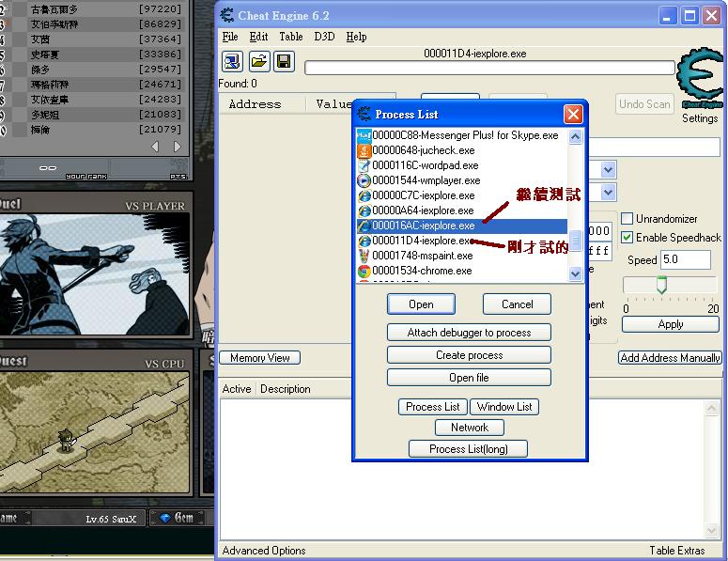Screen dimensions: 728x561
Task: Select 000011D4-iexplore.exe process
Action: pyautogui.click(x=462, y=241)
